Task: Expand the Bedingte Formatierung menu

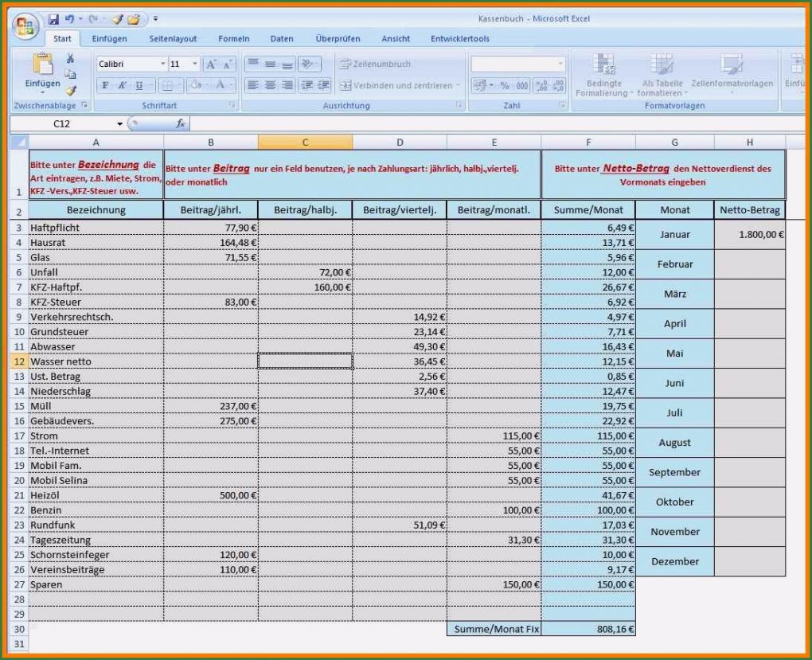Action: coord(603,83)
